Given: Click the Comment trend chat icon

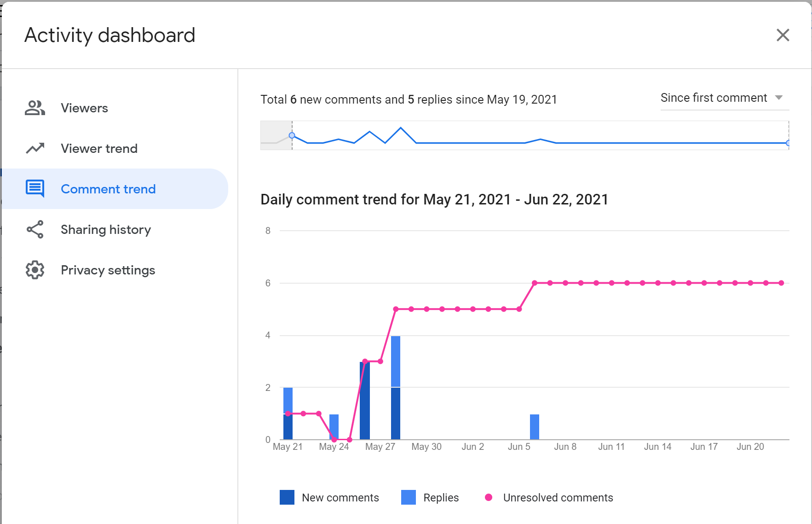Looking at the screenshot, I should 35,189.
